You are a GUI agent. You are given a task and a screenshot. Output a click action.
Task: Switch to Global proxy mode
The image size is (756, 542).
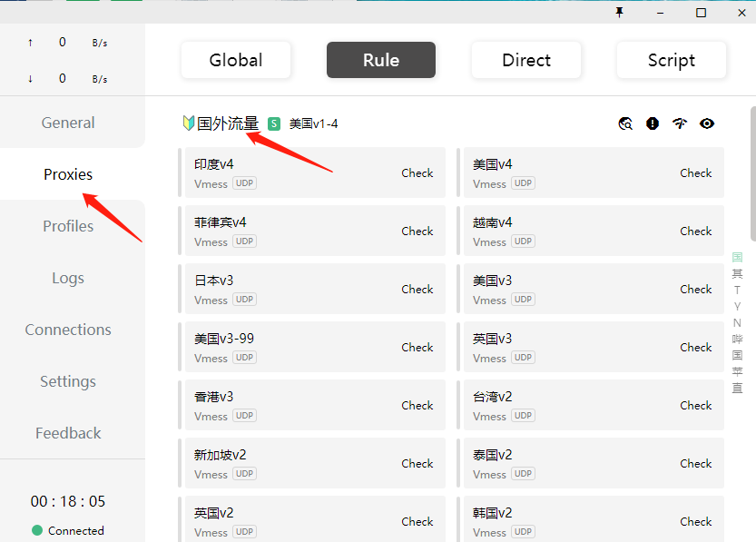click(x=236, y=60)
